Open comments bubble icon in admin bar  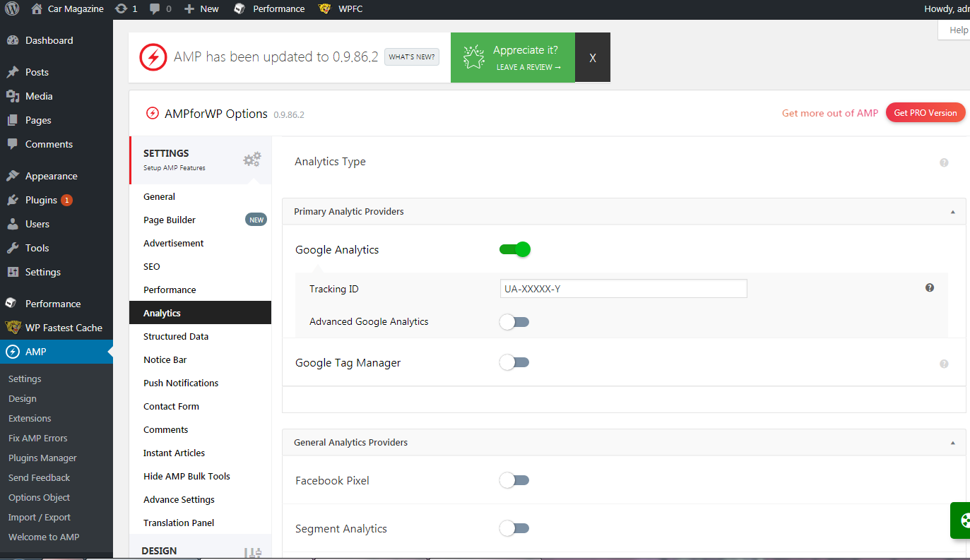155,9
